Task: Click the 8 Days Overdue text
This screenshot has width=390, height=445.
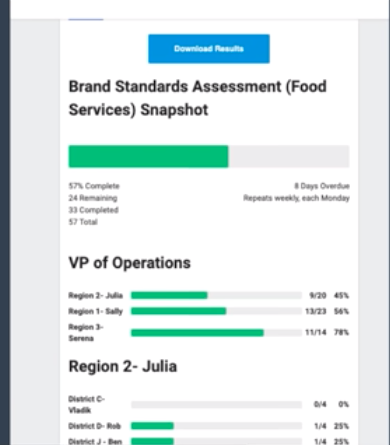Action: tap(322, 186)
